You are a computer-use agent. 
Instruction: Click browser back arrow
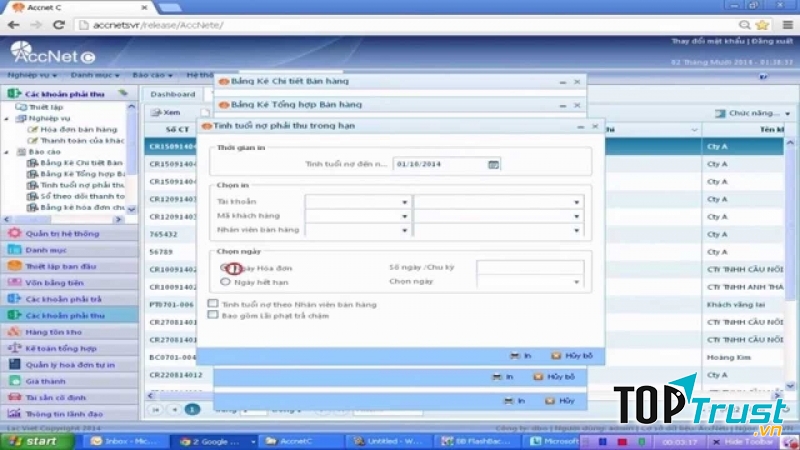[14, 24]
